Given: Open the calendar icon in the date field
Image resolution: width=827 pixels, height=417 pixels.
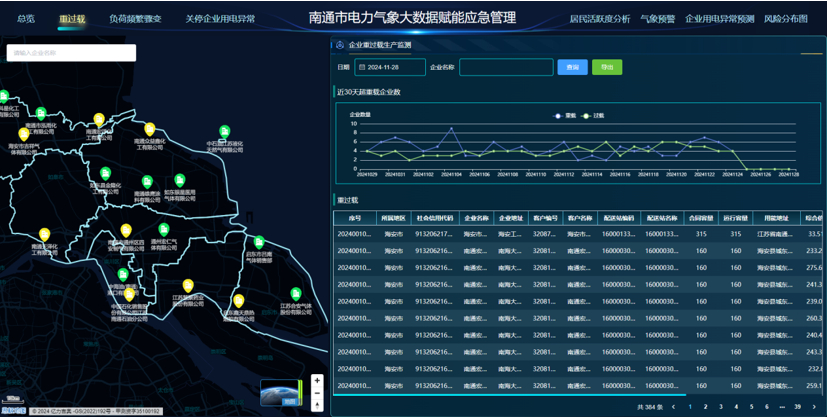Looking at the screenshot, I should coord(362,67).
